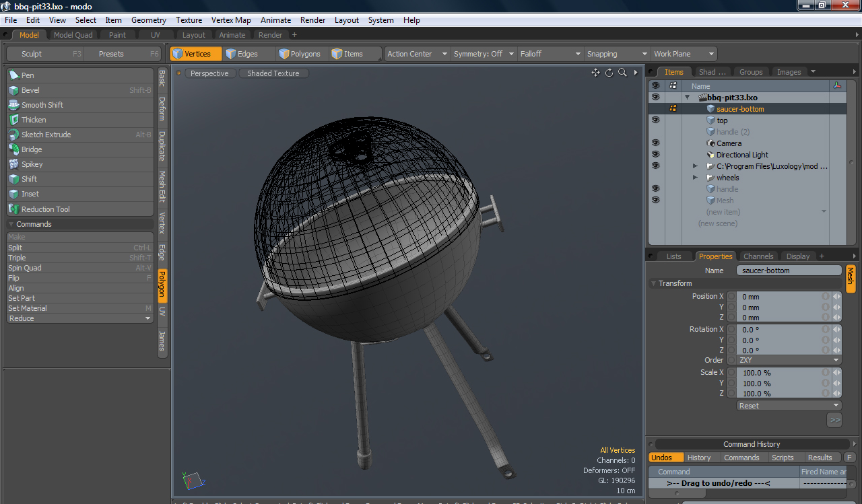Screen dimensions: 862x504
Task: Select the top mesh item row
Action: (x=747, y=120)
